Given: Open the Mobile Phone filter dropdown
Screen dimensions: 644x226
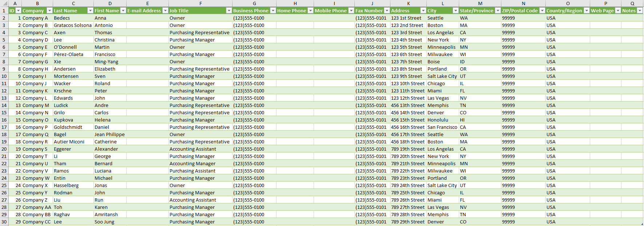Looking at the screenshot, I should pyautogui.click(x=351, y=11).
